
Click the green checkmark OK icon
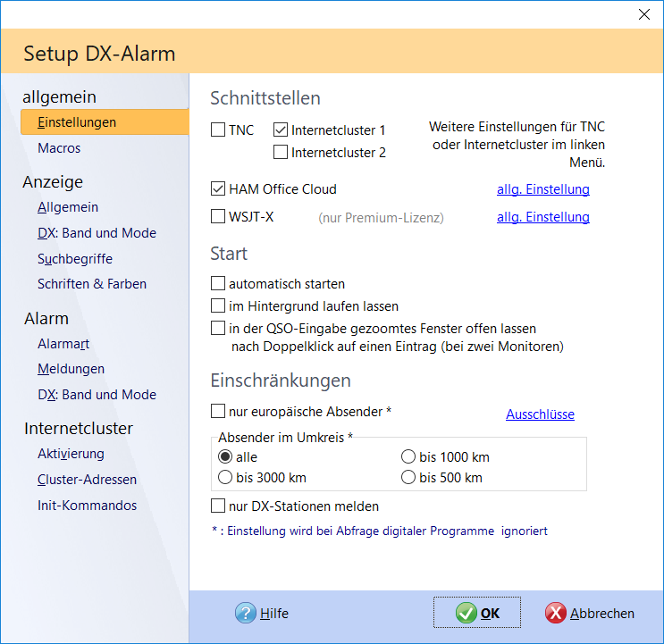click(x=466, y=613)
